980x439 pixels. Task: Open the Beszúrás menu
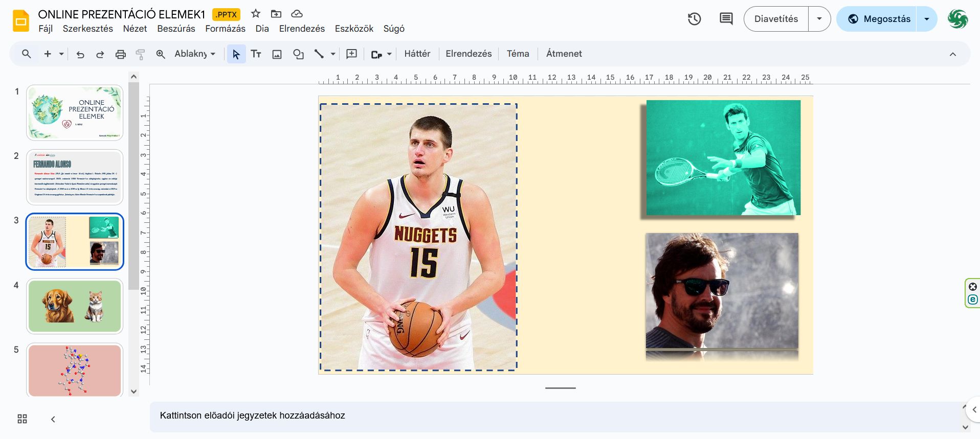[x=176, y=29]
